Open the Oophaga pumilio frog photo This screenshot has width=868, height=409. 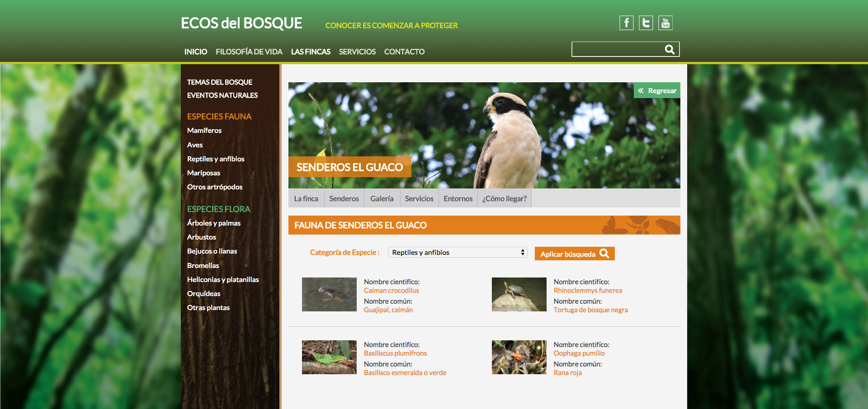(x=519, y=357)
